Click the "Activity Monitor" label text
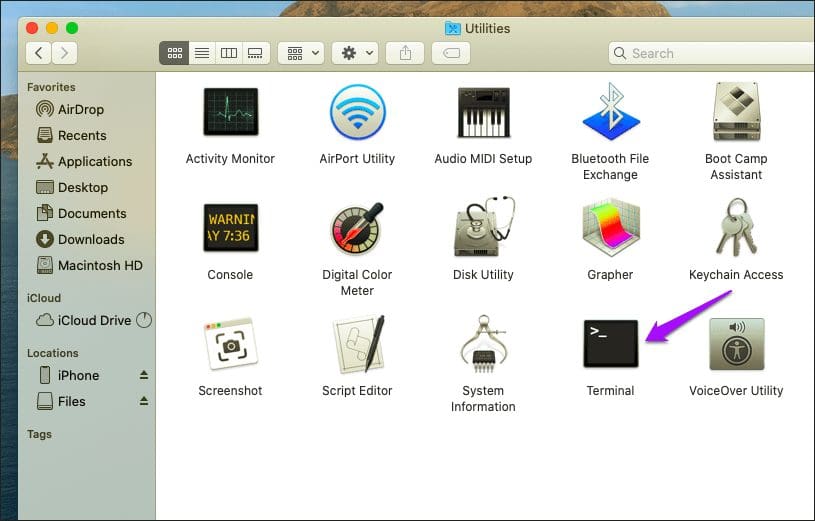815x521 pixels. [230, 159]
